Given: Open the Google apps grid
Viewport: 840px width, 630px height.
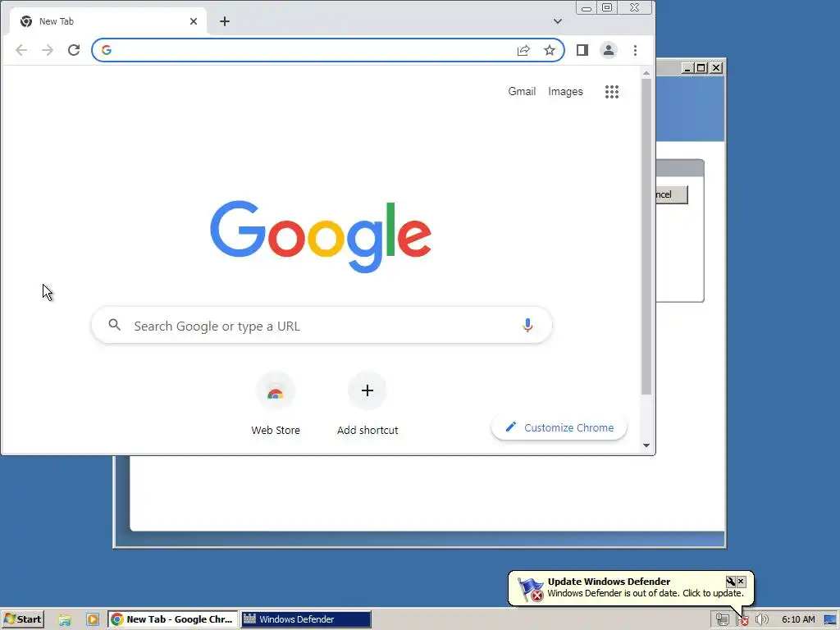Looking at the screenshot, I should click(x=612, y=92).
